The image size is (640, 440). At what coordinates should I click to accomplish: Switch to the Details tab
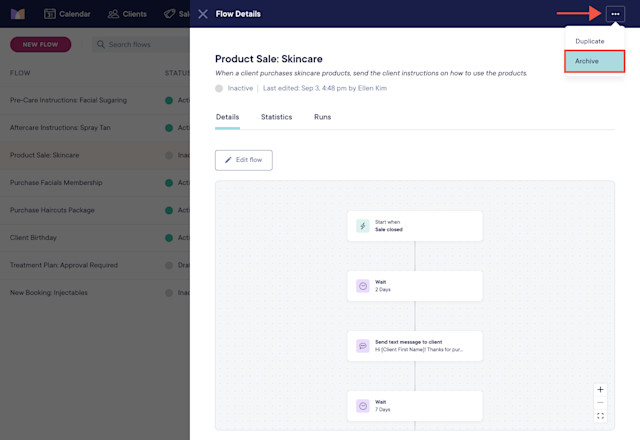227,117
